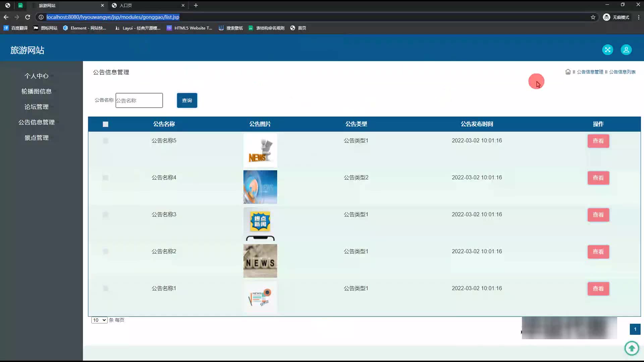The image size is (644, 362).
Task: Click the home icon in breadcrumb
Action: [x=568, y=72]
